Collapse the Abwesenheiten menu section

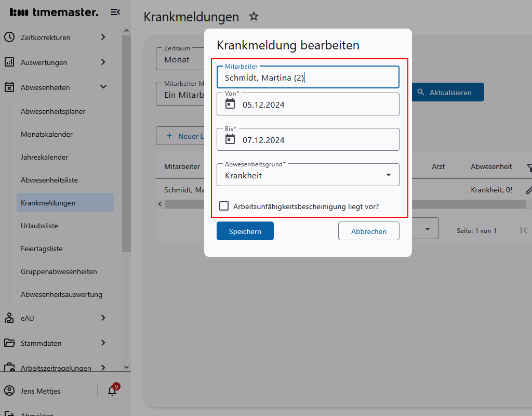coord(103,87)
